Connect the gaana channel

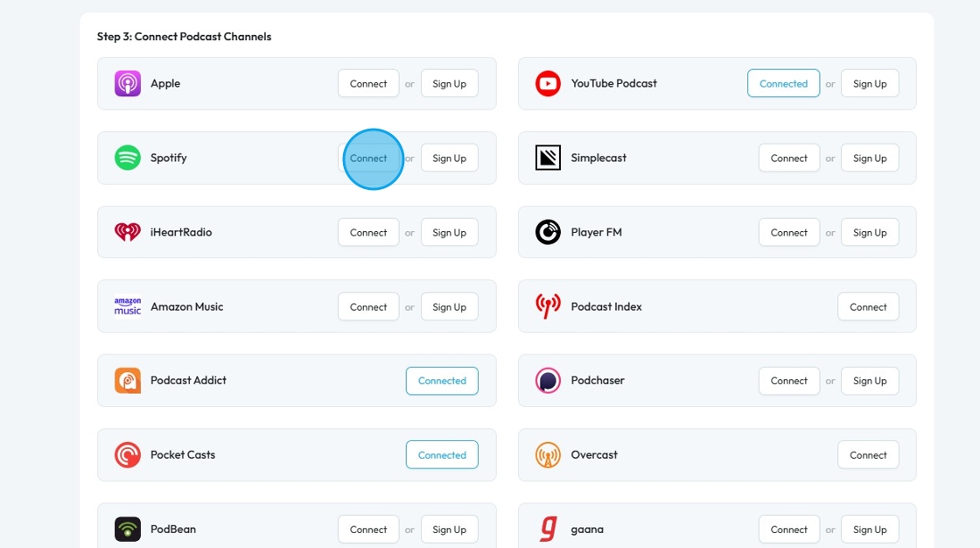(788, 530)
